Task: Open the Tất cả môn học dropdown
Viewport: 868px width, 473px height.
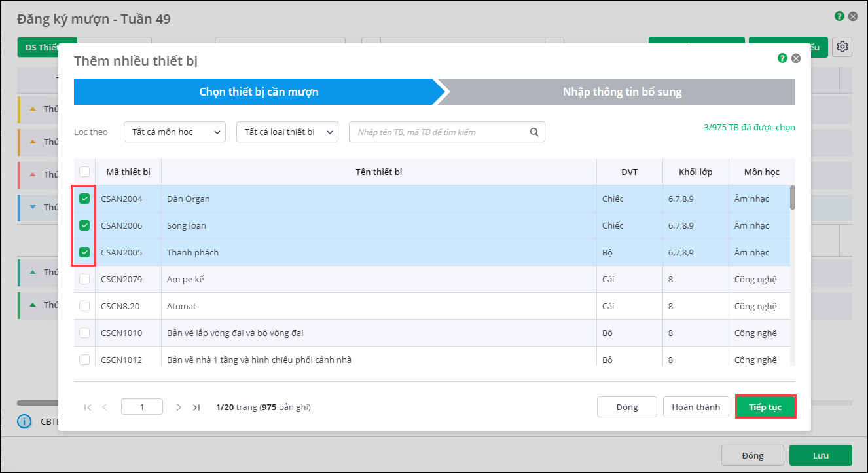Action: (174, 132)
